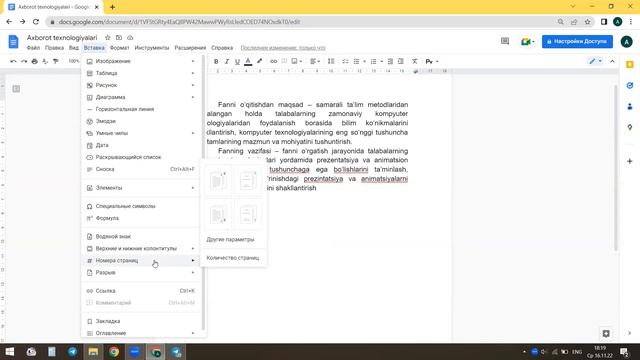Click redo icon in toolbar
Image resolution: width=640 pixels, height=360 pixels.
pos(24,61)
